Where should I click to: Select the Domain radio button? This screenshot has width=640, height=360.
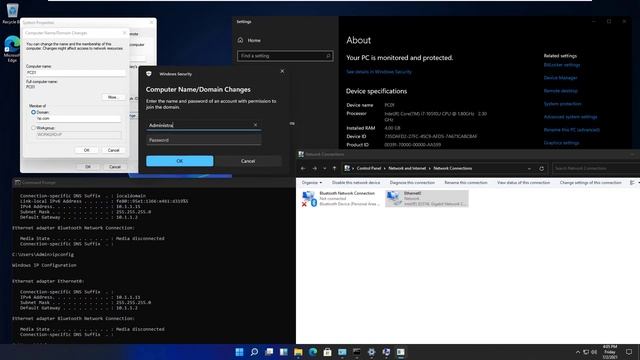click(x=33, y=112)
